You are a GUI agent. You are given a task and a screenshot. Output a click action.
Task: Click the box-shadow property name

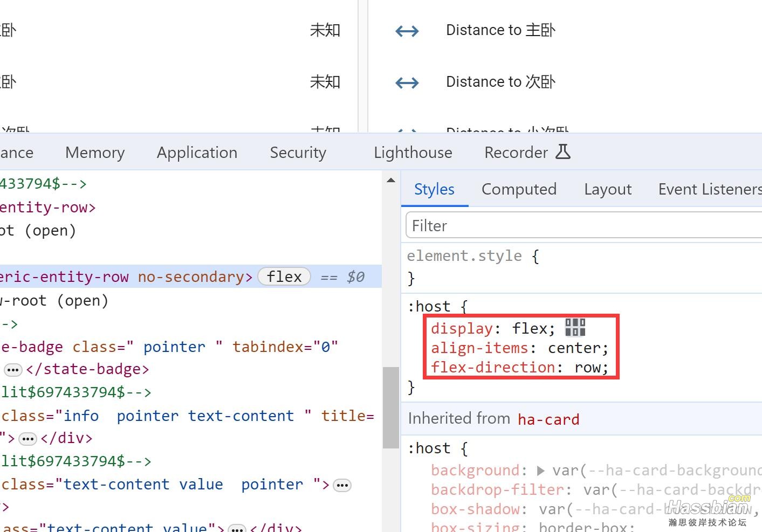(475, 509)
